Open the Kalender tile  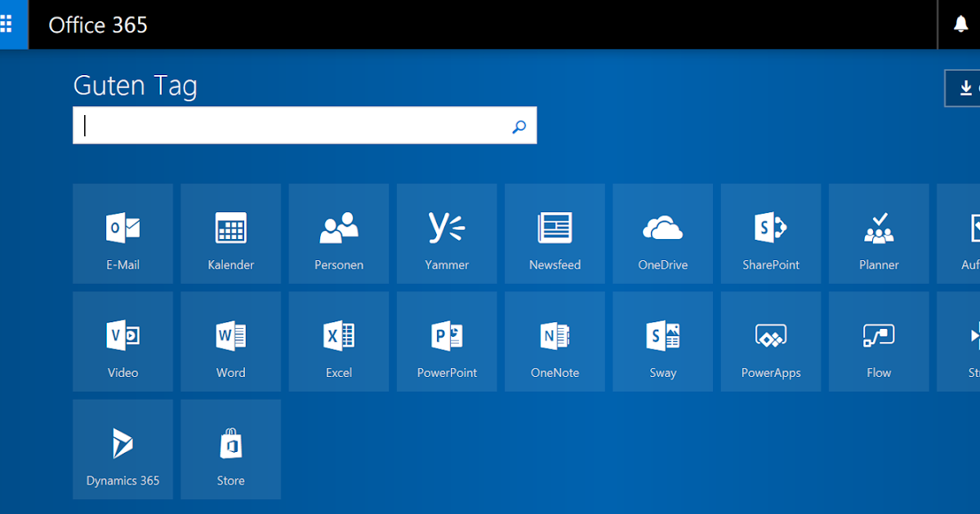[x=231, y=233]
